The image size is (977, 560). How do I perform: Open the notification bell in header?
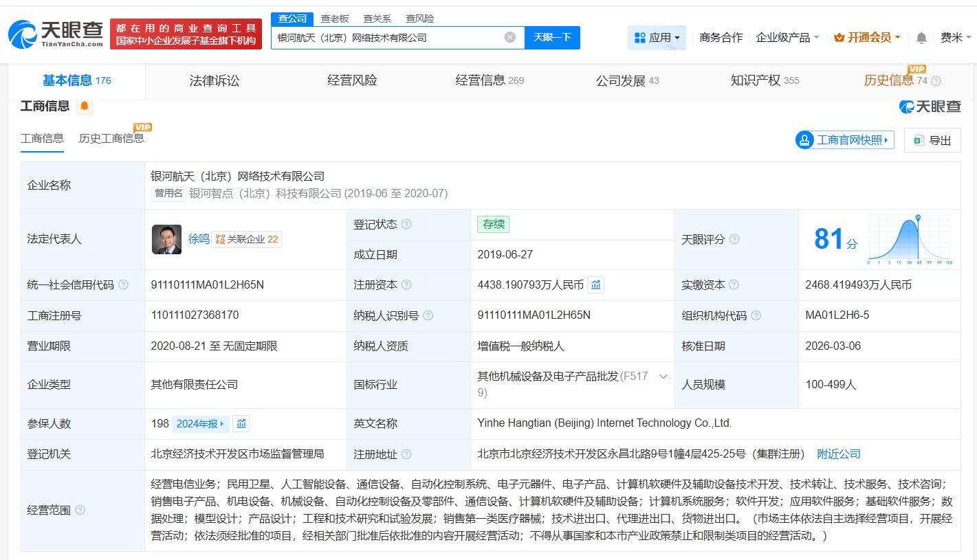(921, 38)
